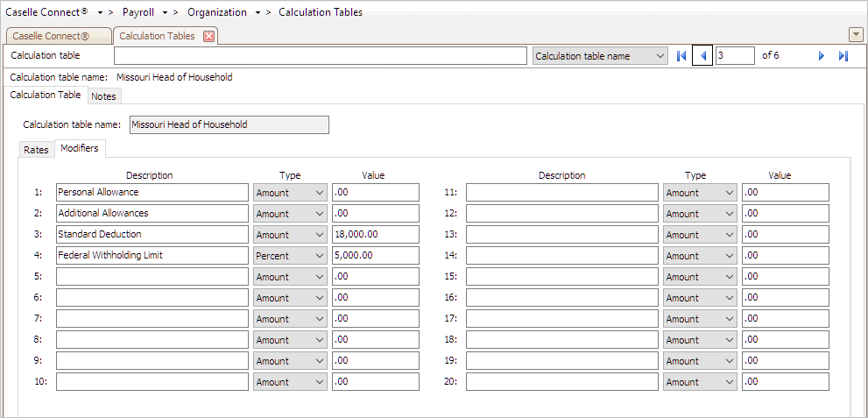Open the tab list dropdown arrow at far right

856,35
